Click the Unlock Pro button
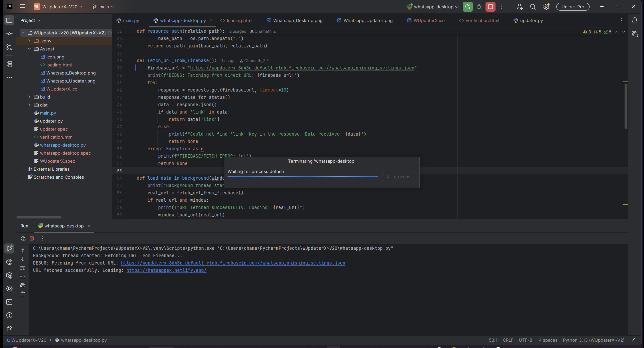The height and width of the screenshot is (348, 644). [x=573, y=7]
